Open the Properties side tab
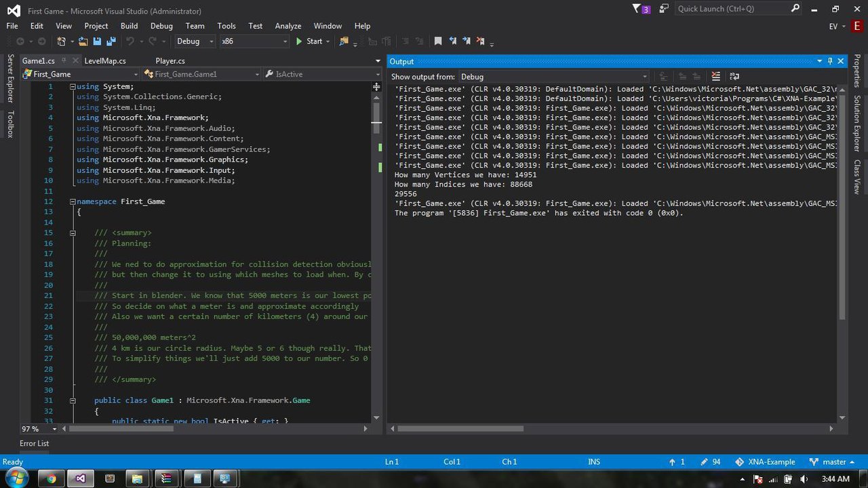The width and height of the screenshot is (868, 488). (x=857, y=71)
